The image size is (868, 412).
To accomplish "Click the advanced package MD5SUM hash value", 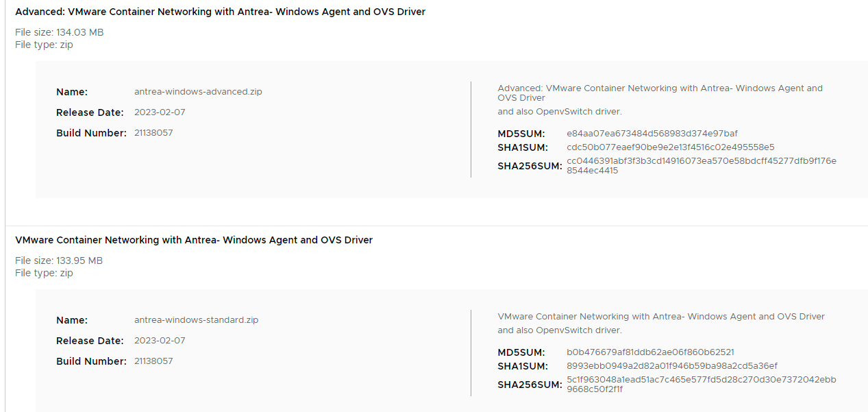I will pyautogui.click(x=652, y=134).
